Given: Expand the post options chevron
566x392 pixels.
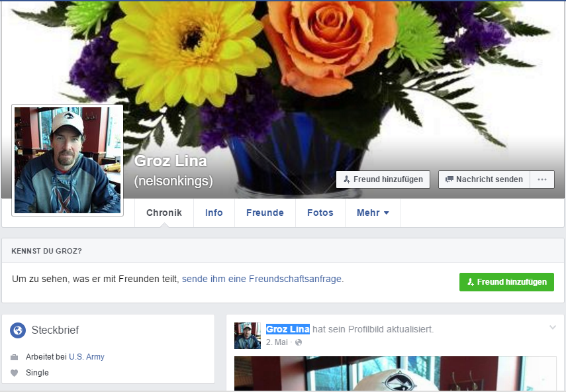Looking at the screenshot, I should click(x=552, y=327).
